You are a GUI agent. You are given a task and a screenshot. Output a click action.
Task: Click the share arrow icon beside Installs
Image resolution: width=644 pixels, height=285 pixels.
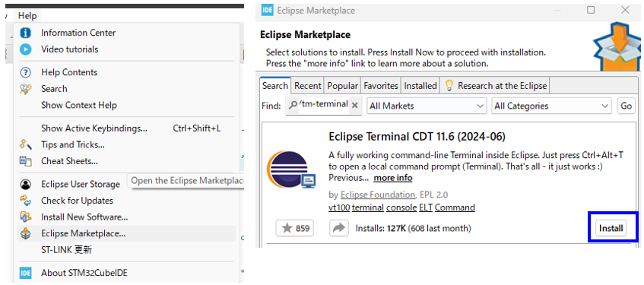[x=339, y=228]
